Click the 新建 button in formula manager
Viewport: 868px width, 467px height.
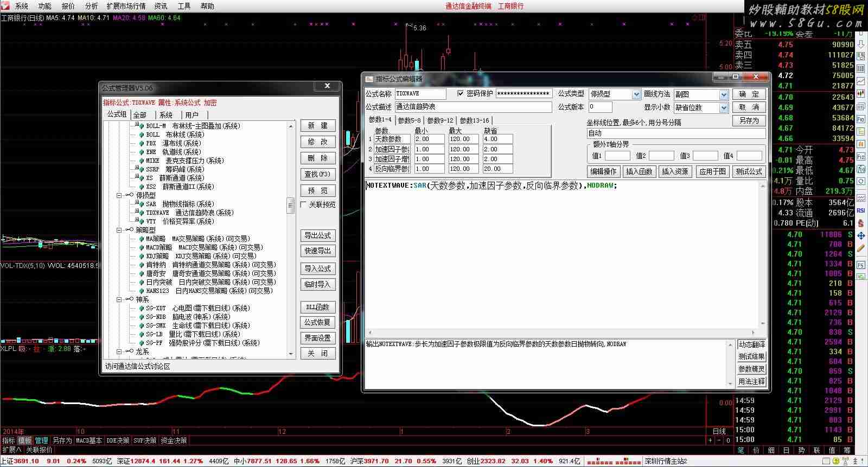click(x=318, y=125)
